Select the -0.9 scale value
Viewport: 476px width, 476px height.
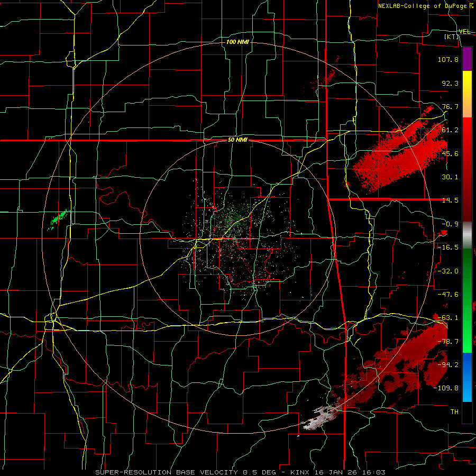coord(450,224)
